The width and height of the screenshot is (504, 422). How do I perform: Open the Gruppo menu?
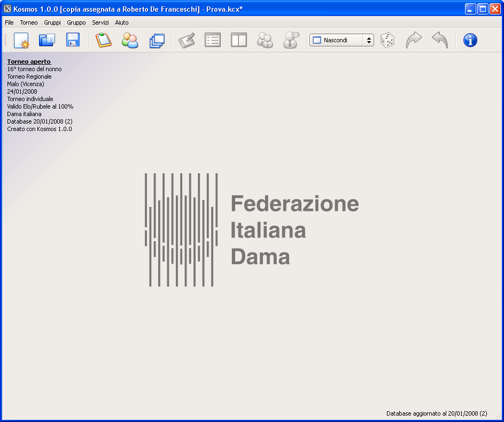(76, 22)
